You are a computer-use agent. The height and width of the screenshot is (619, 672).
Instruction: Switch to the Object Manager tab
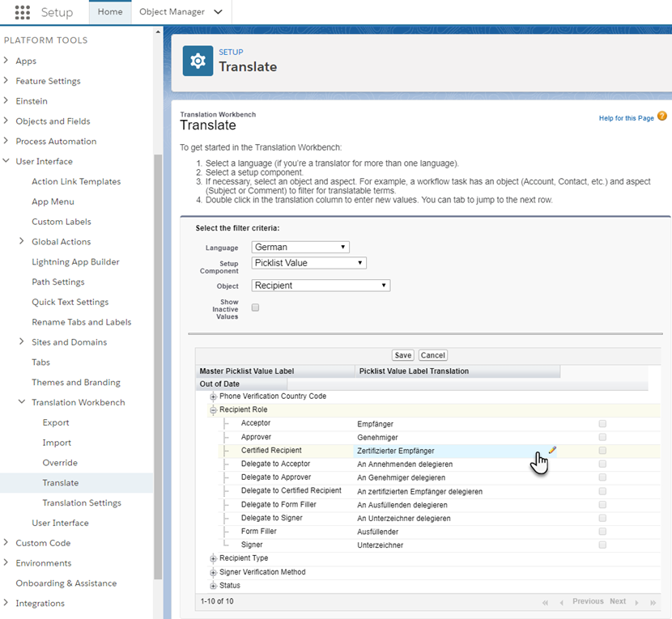172,12
